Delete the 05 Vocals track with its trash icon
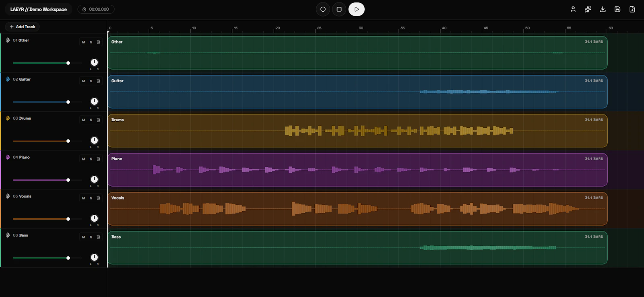The height and width of the screenshot is (297, 644). pos(98,198)
